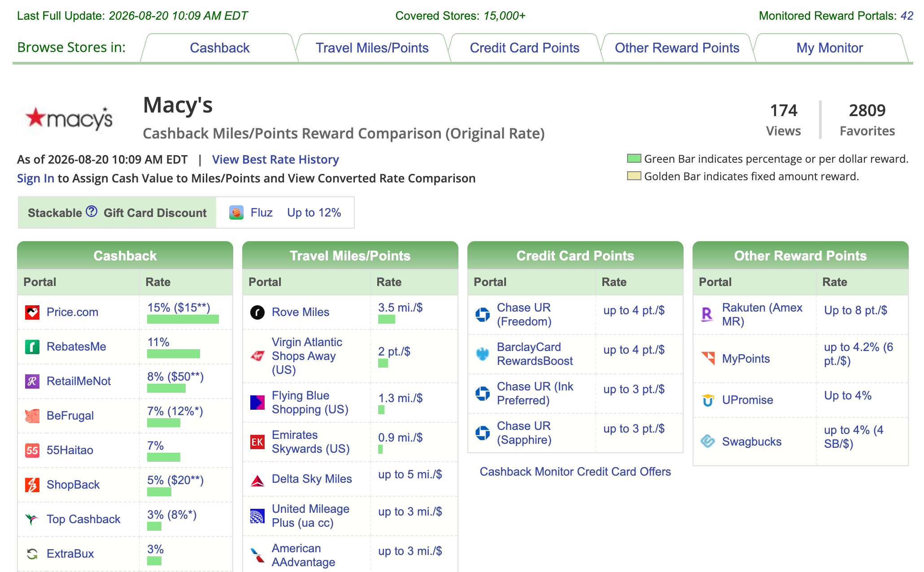Screen dimensions: 924x572
Task: Click Delta Sky Miles up to 5 mi./$
Action: pyautogui.click(x=410, y=475)
